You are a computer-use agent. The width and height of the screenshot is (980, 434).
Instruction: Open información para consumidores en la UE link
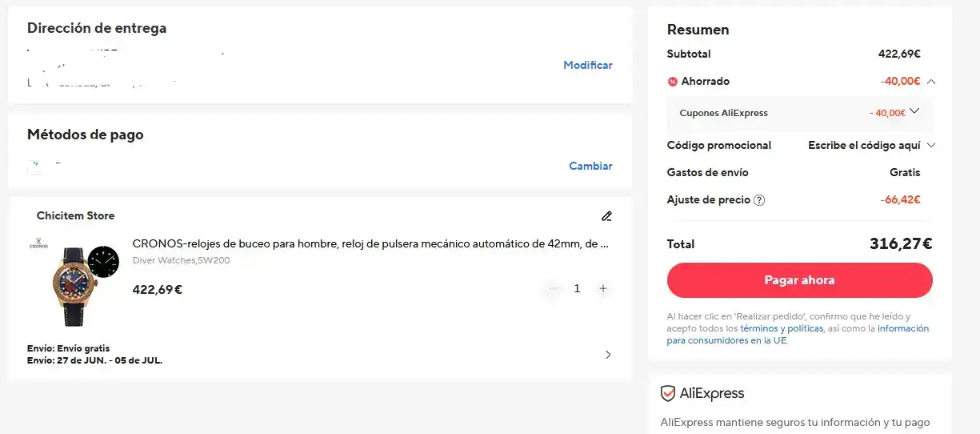(798, 334)
